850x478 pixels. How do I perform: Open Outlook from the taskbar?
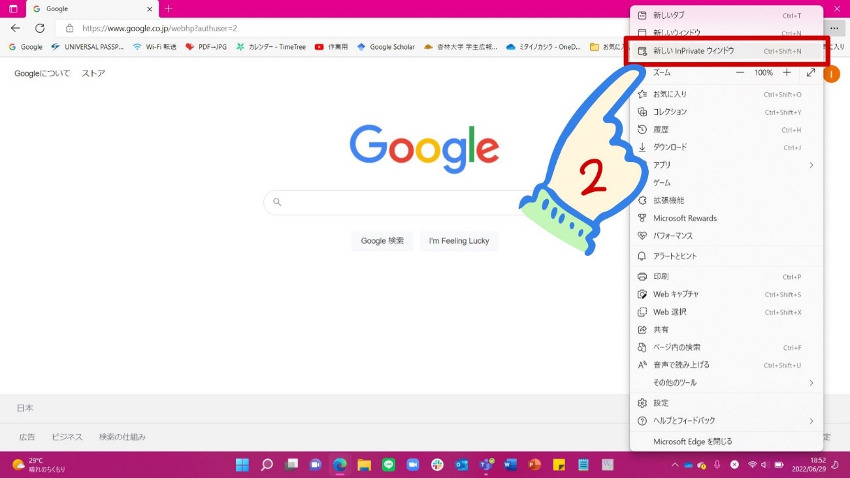click(461, 465)
